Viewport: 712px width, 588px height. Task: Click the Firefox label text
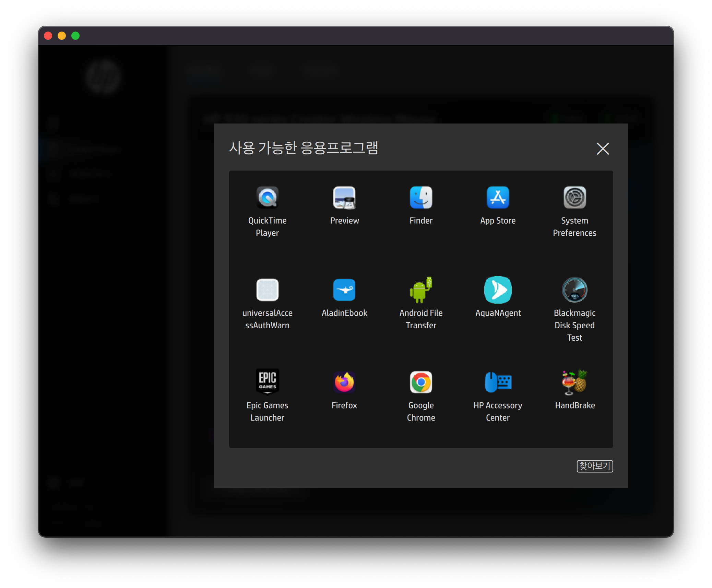coord(344,405)
